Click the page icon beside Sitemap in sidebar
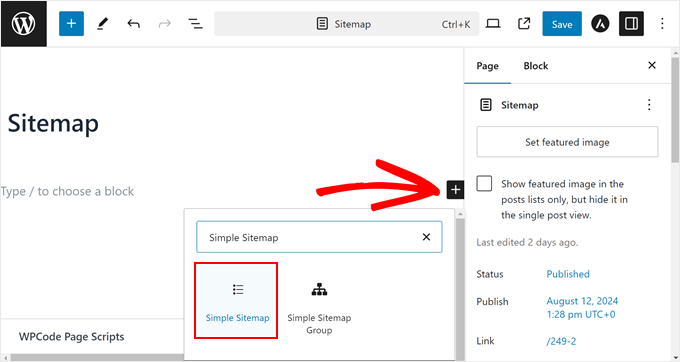The height and width of the screenshot is (362, 680). [486, 105]
